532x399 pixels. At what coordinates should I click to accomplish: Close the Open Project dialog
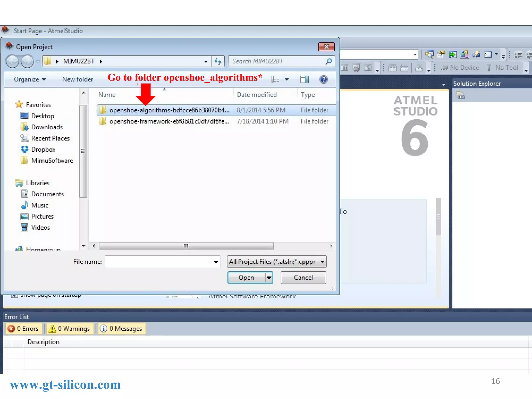pyautogui.click(x=327, y=46)
